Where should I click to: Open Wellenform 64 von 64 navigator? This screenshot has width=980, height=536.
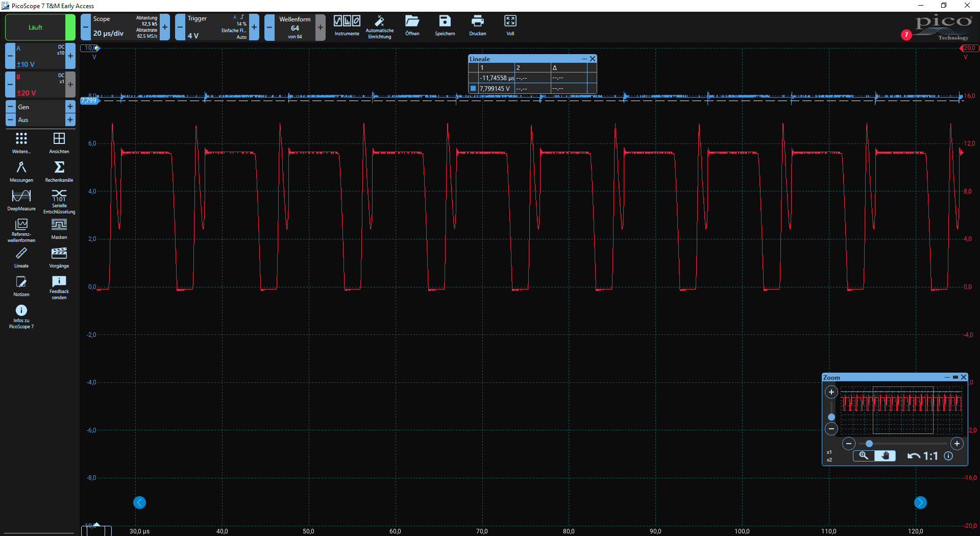pos(295,27)
